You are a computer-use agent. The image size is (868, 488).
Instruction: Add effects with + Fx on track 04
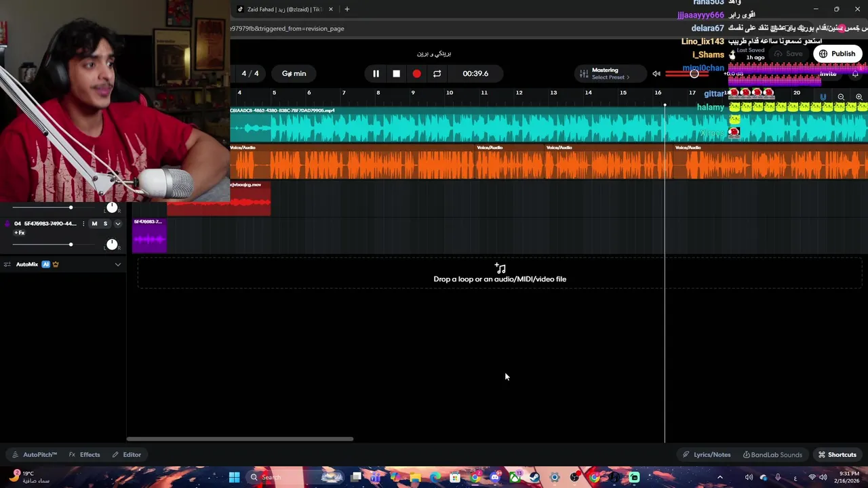(x=20, y=233)
